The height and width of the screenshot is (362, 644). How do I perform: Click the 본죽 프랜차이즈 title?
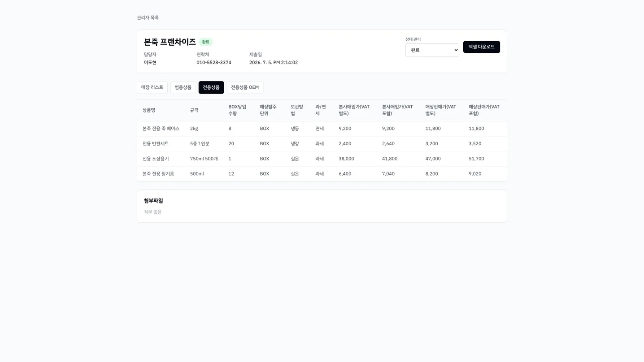point(170,42)
